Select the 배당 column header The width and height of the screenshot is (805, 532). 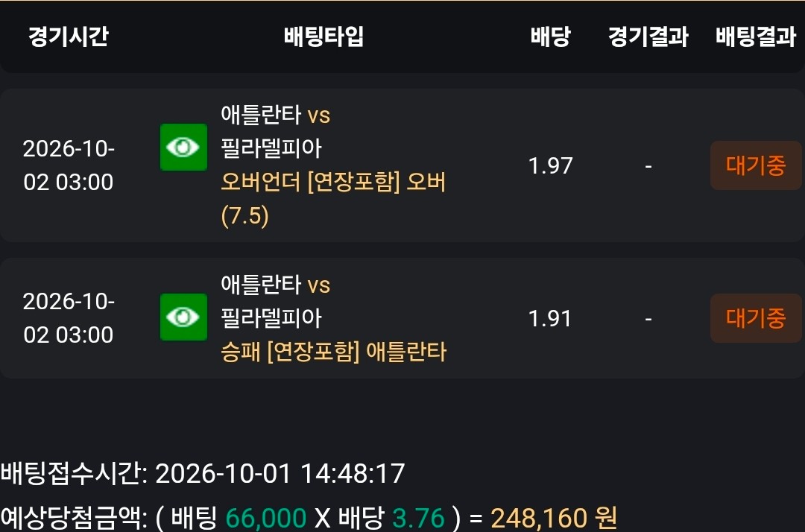[x=550, y=37]
